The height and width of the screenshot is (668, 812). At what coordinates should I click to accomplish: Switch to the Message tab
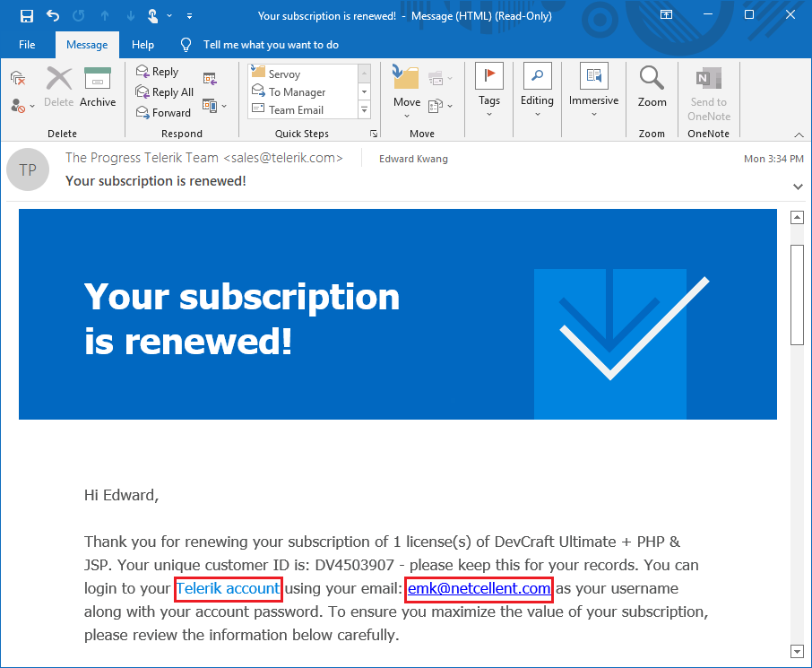tap(87, 45)
